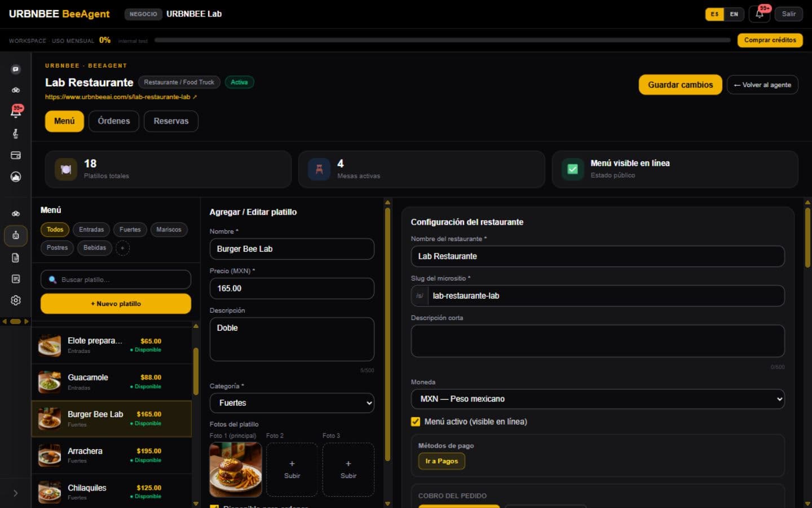Select the highlighted robot agent icon in sidebar

coord(16,235)
